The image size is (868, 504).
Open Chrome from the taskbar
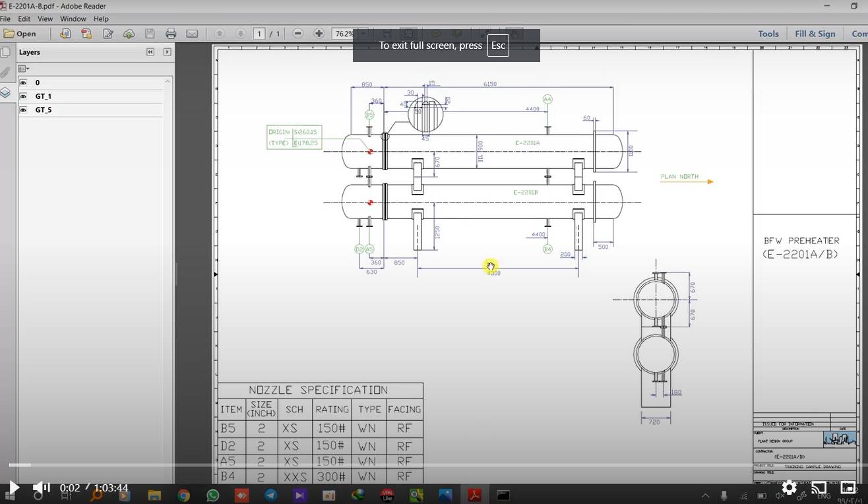click(183, 495)
